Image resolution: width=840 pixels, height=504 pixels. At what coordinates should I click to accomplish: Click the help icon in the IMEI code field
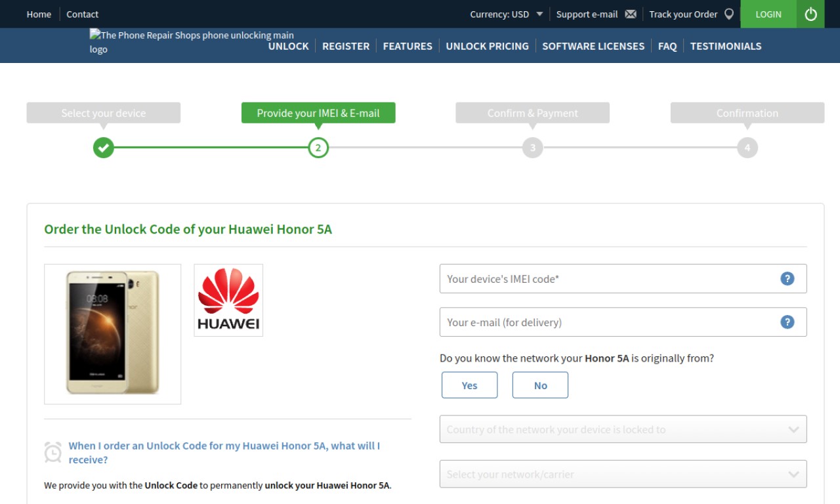pyautogui.click(x=787, y=279)
